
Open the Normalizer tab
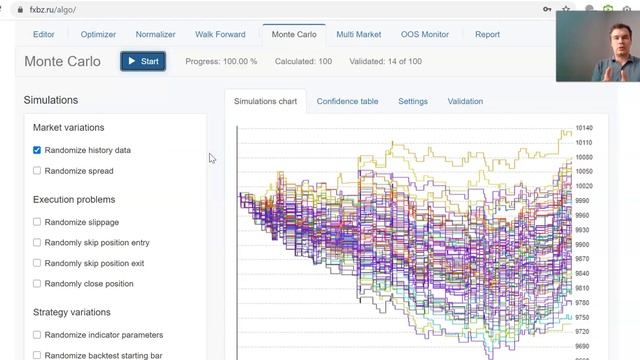coord(156,34)
